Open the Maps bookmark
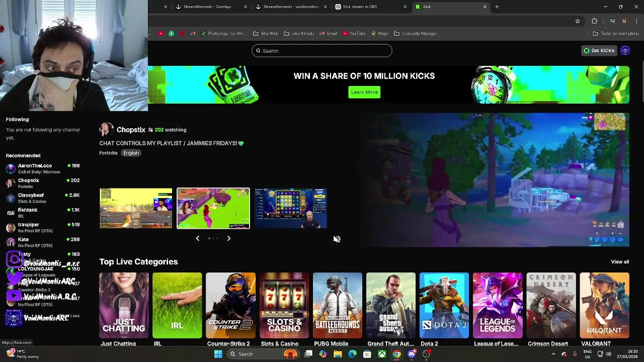Viewport: 644px width, 362px height. pyautogui.click(x=379, y=34)
